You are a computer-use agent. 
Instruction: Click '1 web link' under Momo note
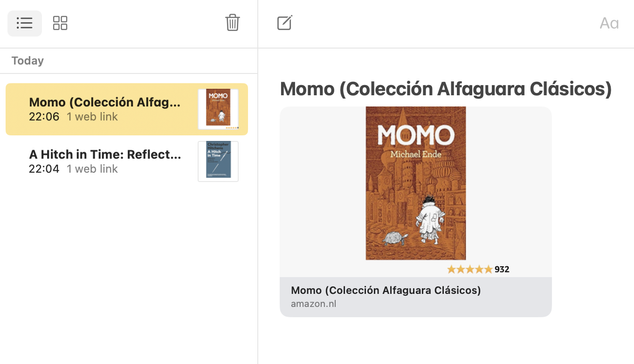tap(92, 117)
